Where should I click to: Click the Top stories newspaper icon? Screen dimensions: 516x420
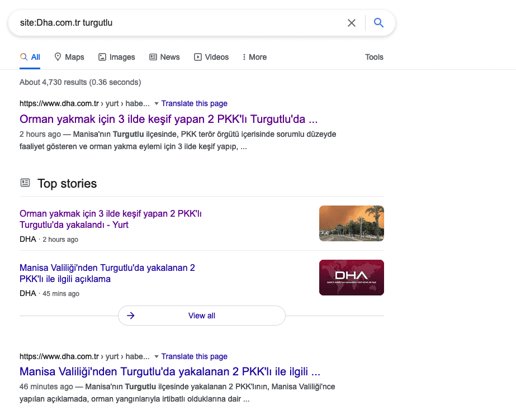pyautogui.click(x=25, y=183)
